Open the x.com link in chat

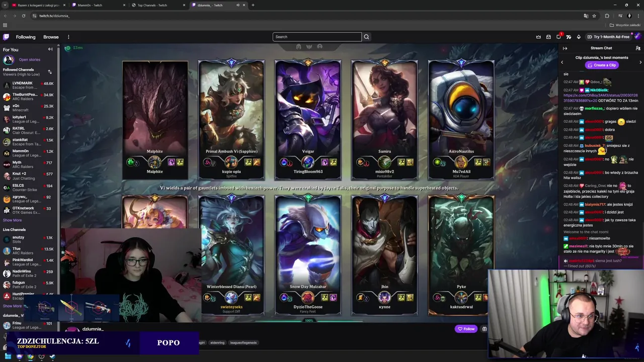pos(600,98)
